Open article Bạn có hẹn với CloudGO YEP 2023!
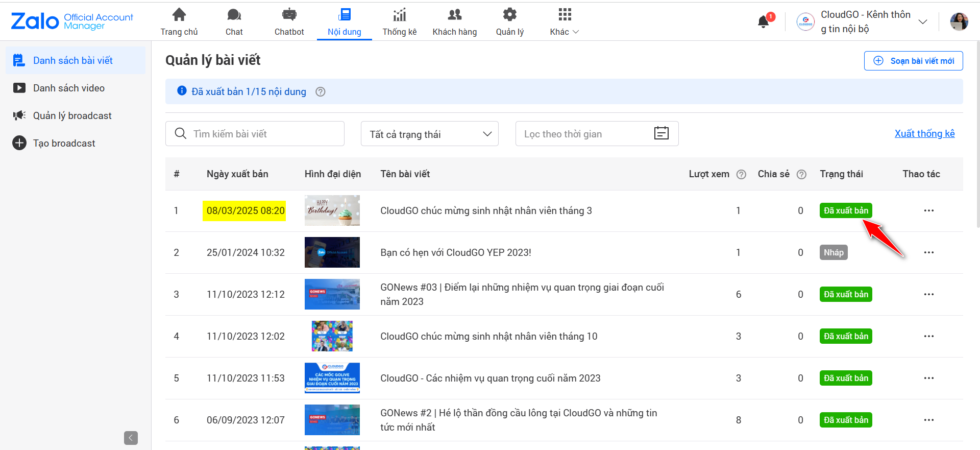This screenshot has width=980, height=450. [456, 252]
